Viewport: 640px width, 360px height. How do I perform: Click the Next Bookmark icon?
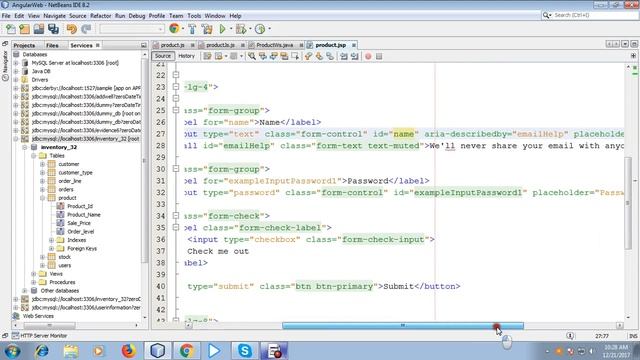(319, 56)
